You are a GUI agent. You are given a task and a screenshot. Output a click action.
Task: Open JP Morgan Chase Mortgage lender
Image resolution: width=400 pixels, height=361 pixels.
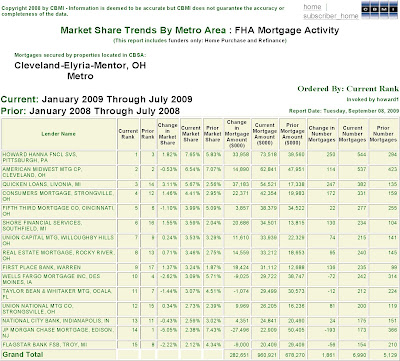[58, 333]
